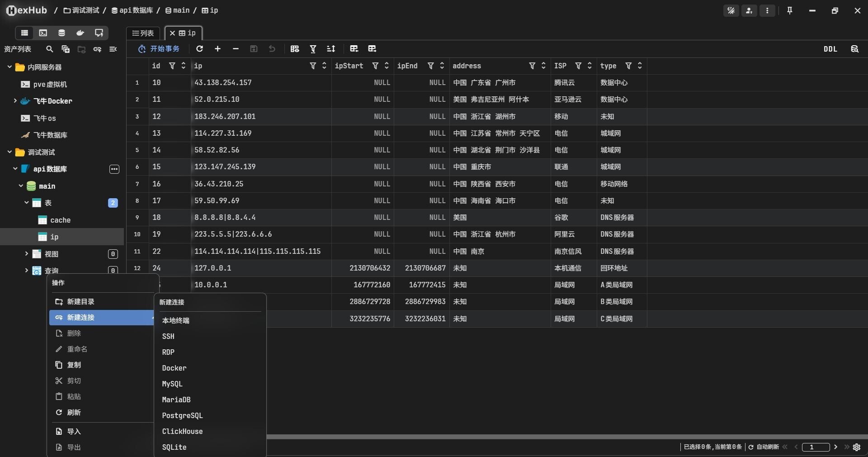Click the 开始事务 start transaction button
This screenshot has height=457, width=868.
click(x=159, y=49)
